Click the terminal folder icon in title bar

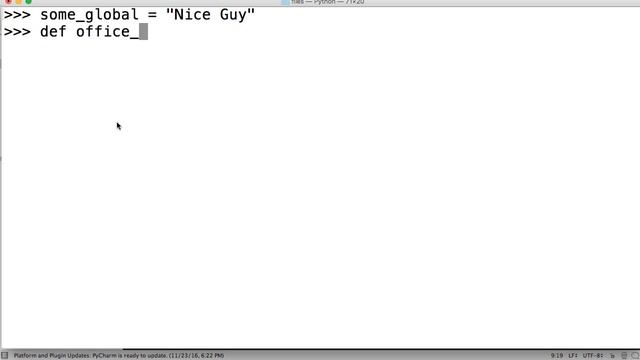tap(285, 2)
